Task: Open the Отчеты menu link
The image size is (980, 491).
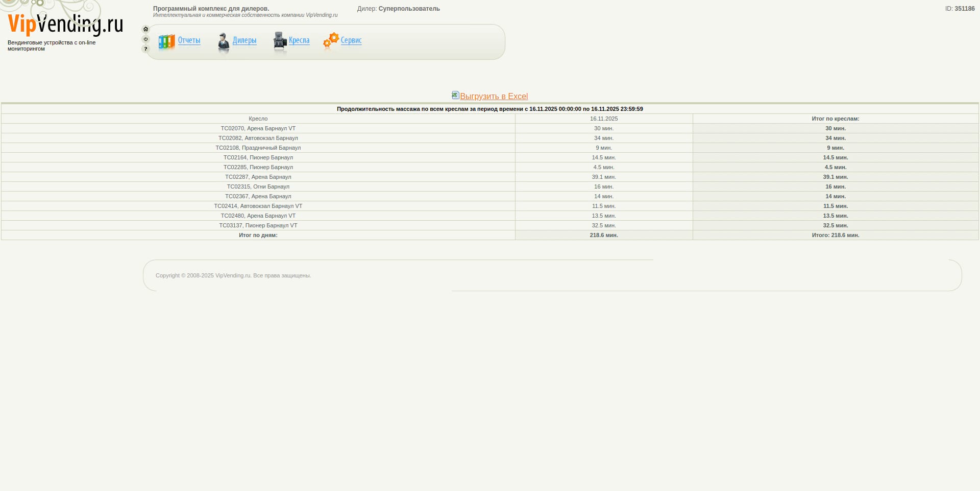Action: pos(189,40)
